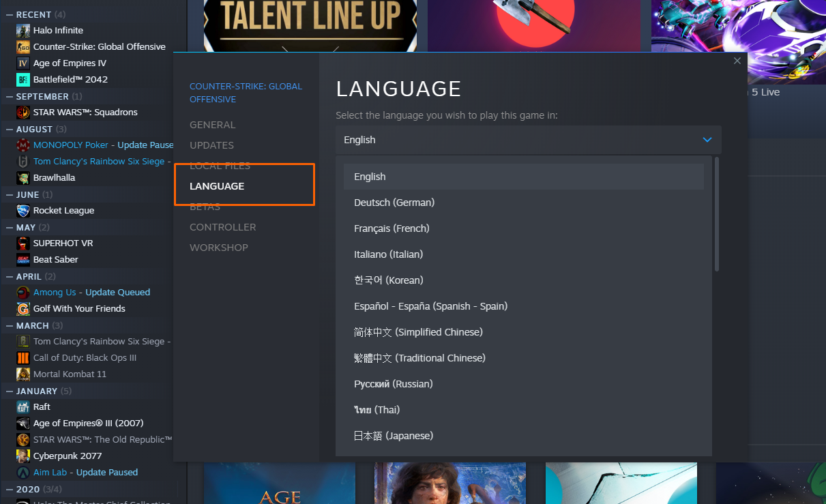
Task: Select Español - España (Spanish - Spain)
Action: [524, 306]
